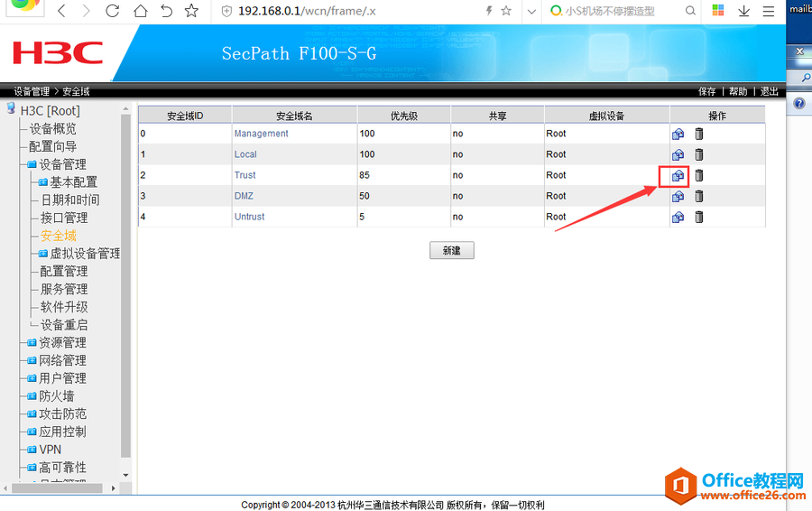Open the colorful apps grid icon

click(718, 10)
